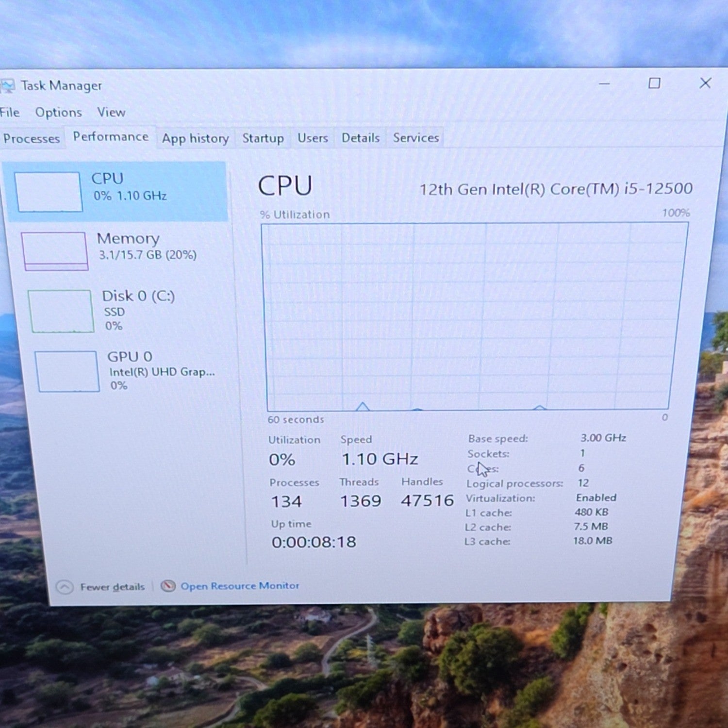Click the base speed value 3.00 GHz
The image size is (728, 728).
pyautogui.click(x=603, y=438)
